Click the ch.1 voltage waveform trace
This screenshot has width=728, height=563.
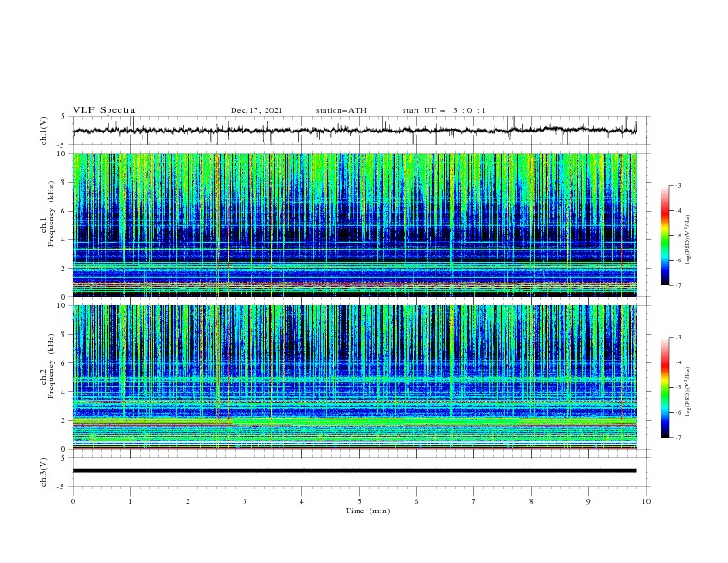354,131
